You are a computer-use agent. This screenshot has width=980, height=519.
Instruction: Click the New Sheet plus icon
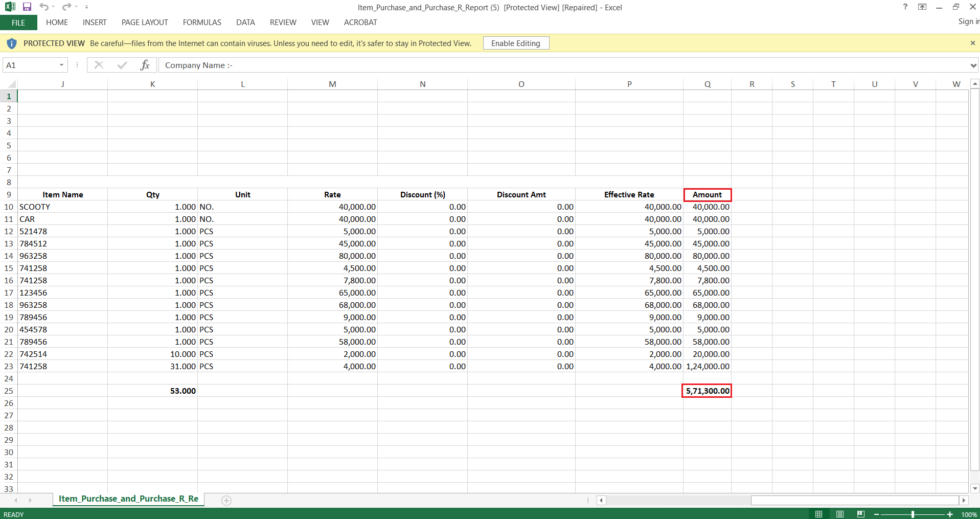tap(226, 501)
